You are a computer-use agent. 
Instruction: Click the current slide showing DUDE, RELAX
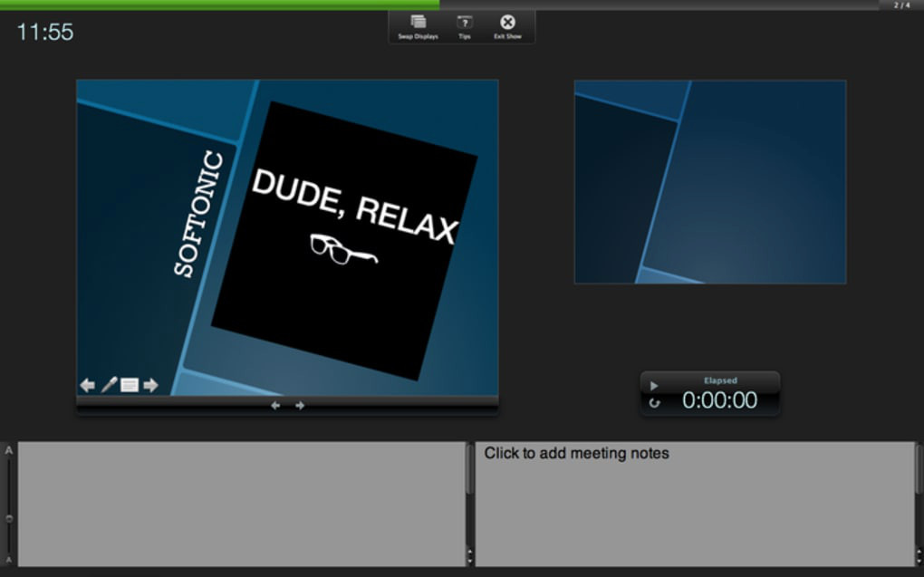click(287, 237)
